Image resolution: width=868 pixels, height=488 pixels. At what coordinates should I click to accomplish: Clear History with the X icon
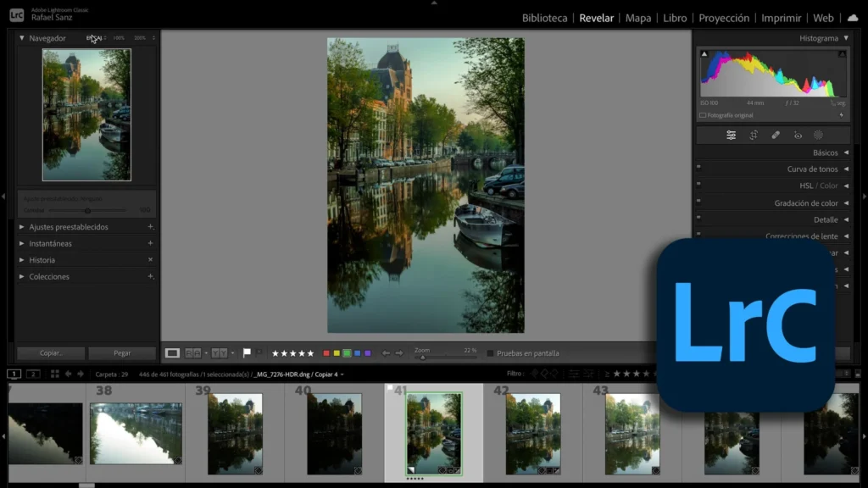click(150, 260)
